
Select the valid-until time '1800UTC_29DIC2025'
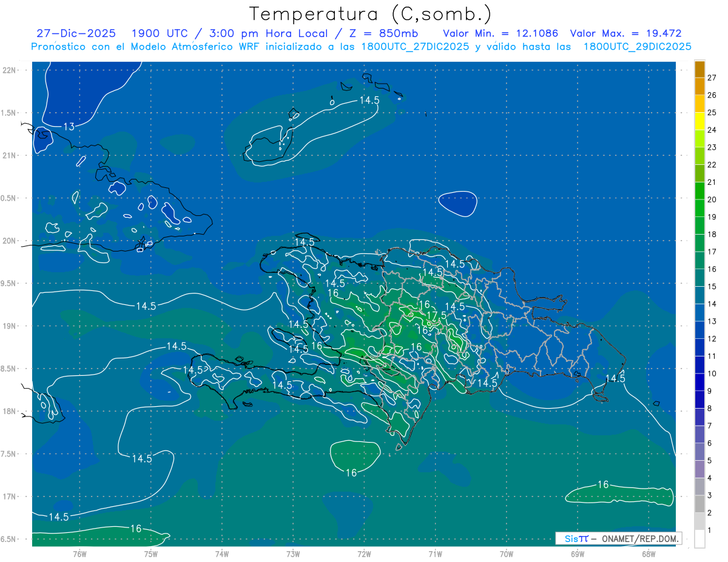(x=637, y=47)
